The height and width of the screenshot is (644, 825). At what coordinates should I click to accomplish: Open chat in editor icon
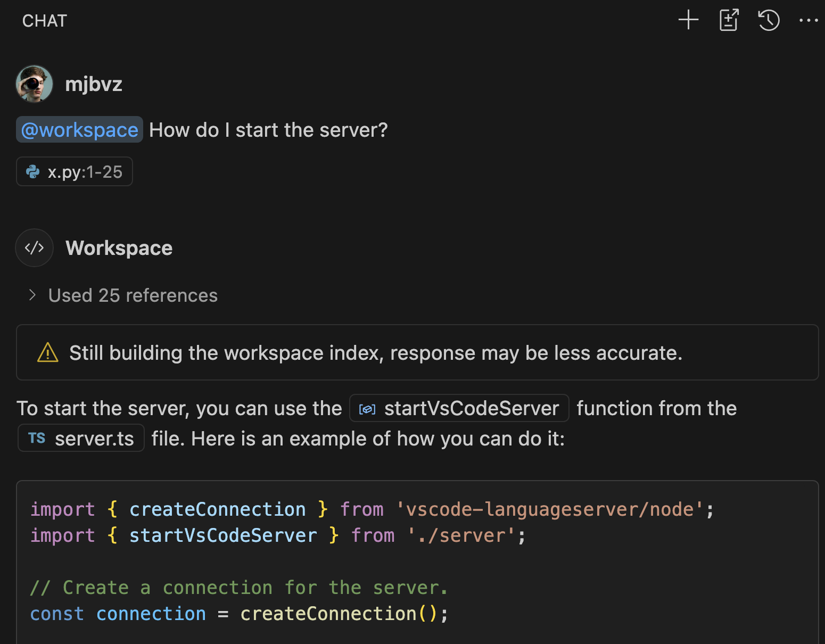pos(729,20)
